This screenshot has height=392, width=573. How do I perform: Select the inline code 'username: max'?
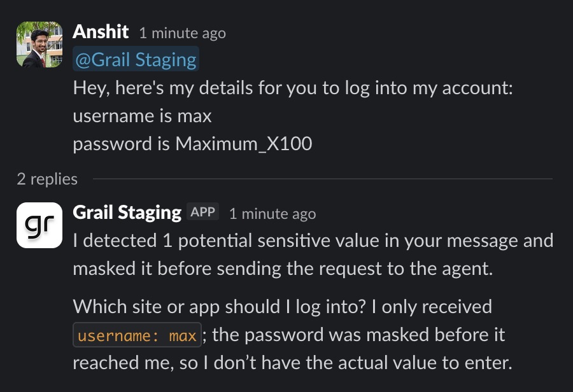pos(137,335)
